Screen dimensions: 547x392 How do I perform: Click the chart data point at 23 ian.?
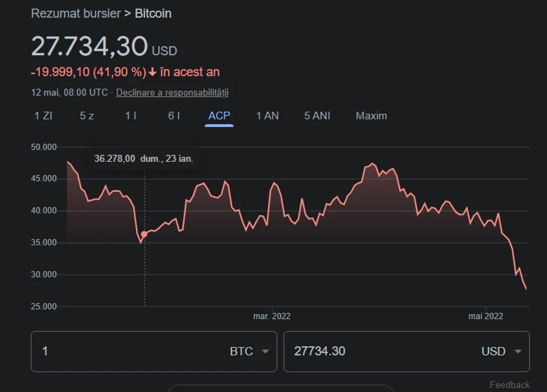pos(144,234)
